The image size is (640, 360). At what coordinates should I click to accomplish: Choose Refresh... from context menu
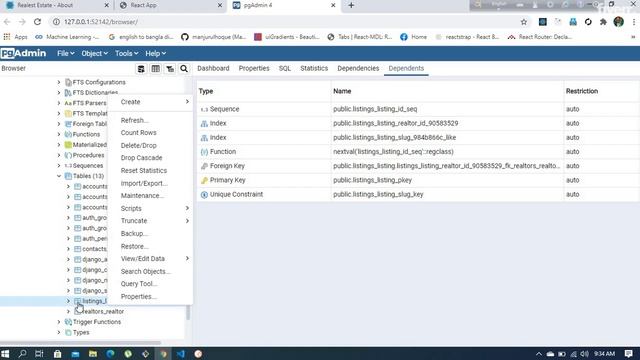pyautogui.click(x=151, y=120)
